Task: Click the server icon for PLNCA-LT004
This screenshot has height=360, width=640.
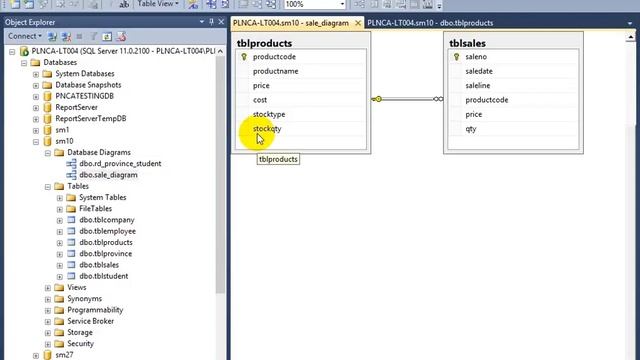Action: [x=24, y=51]
